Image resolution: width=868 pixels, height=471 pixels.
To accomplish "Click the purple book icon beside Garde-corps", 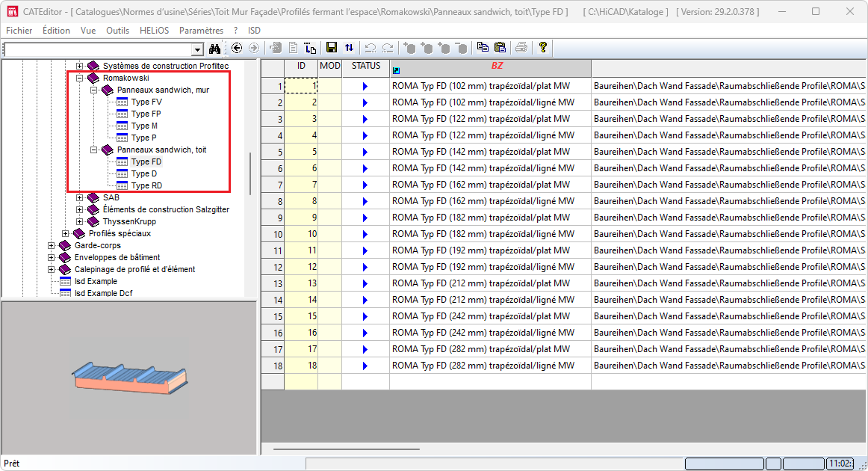I will (x=65, y=245).
